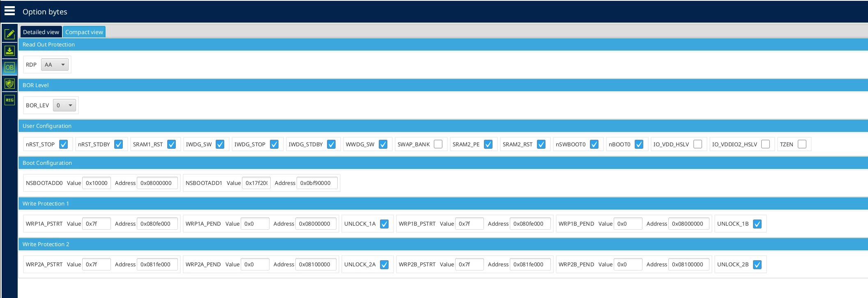Viewport: 868px width, 298px height.
Task: Toggle nBOOT0 checkbox
Action: click(x=639, y=144)
